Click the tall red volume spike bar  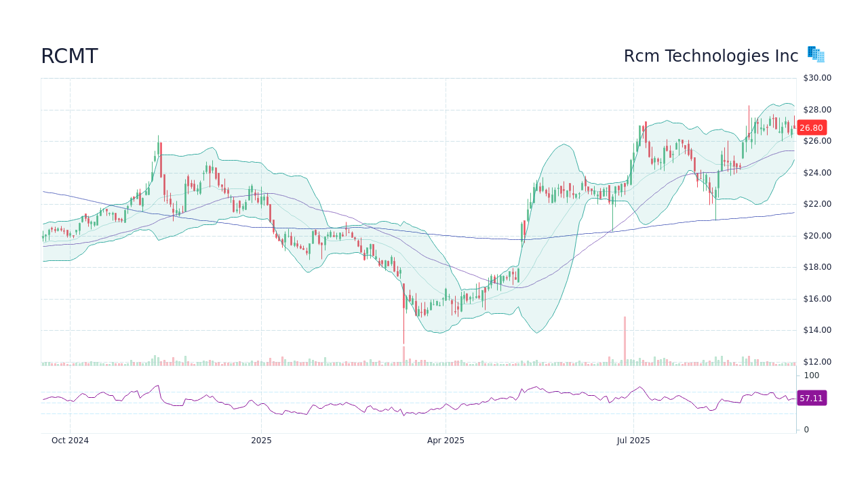(x=624, y=339)
